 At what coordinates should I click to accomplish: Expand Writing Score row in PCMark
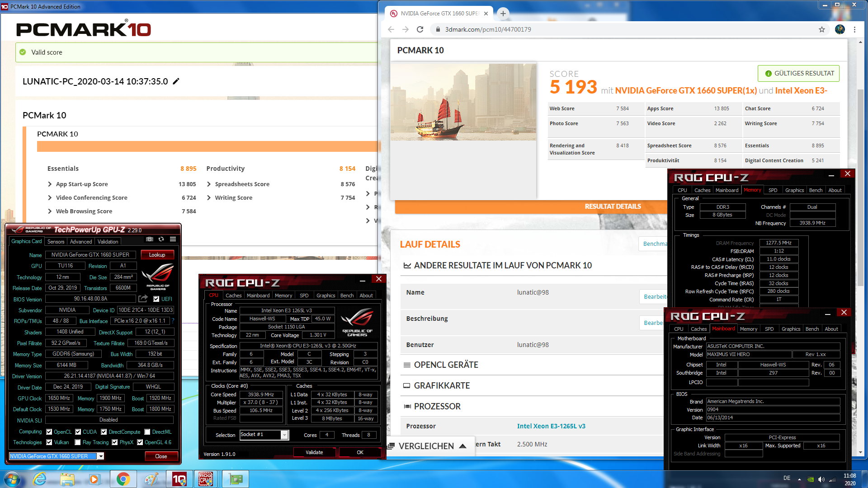(x=209, y=198)
